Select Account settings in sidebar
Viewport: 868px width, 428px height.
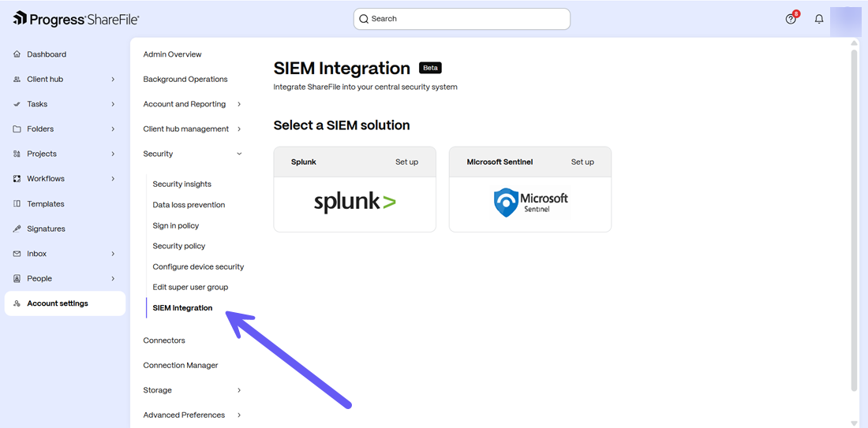[x=65, y=303]
